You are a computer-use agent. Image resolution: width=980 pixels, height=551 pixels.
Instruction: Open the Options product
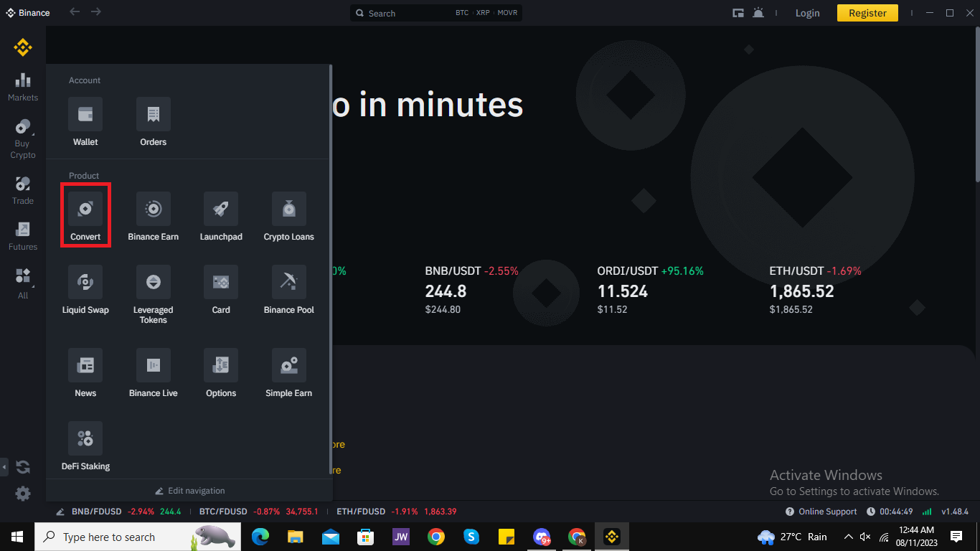221,373
